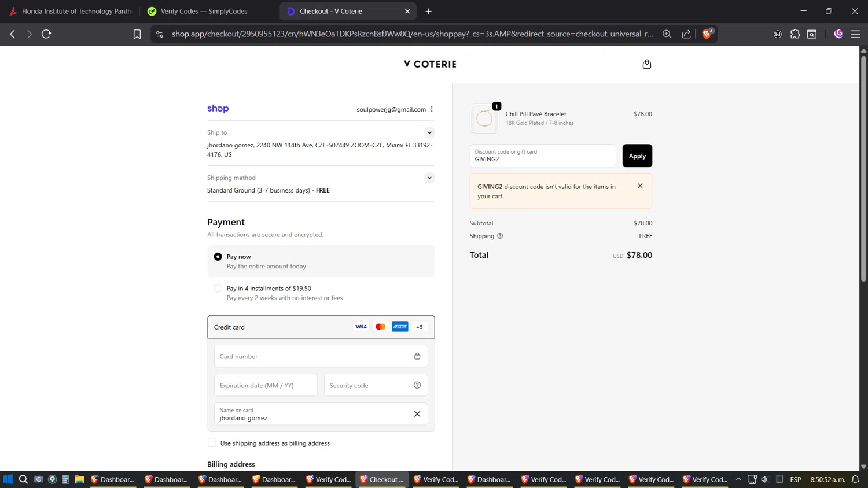The image size is (868, 488).
Task: Click the page vertical scrollbar
Action: click(x=863, y=168)
